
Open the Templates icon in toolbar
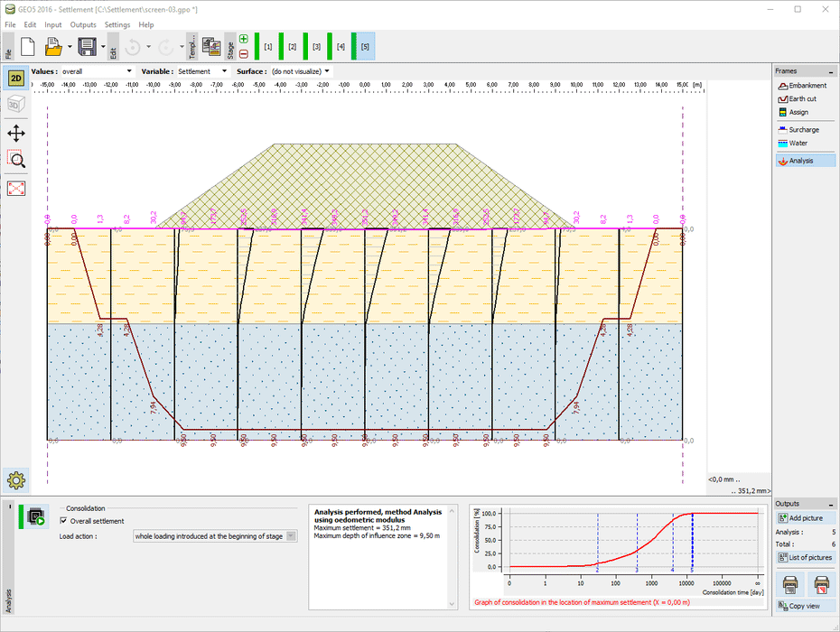click(x=212, y=46)
